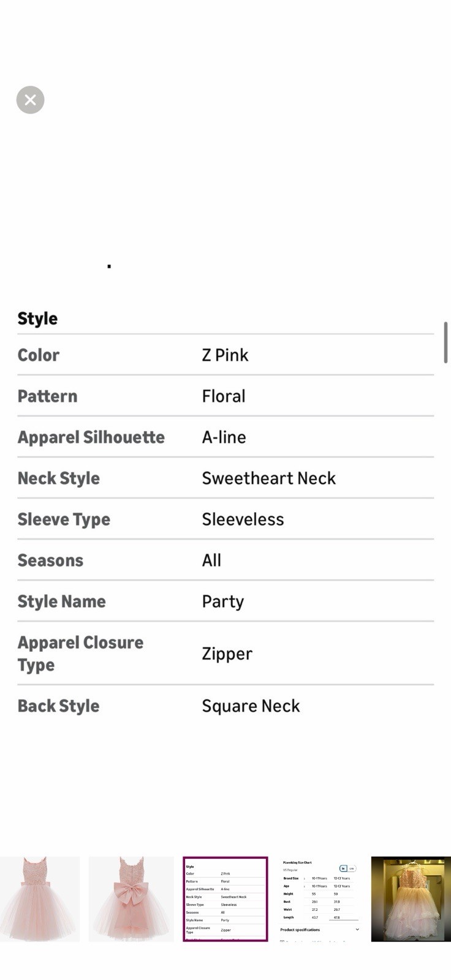
Task: Select the Sweetheart Neck value
Action: tap(269, 478)
